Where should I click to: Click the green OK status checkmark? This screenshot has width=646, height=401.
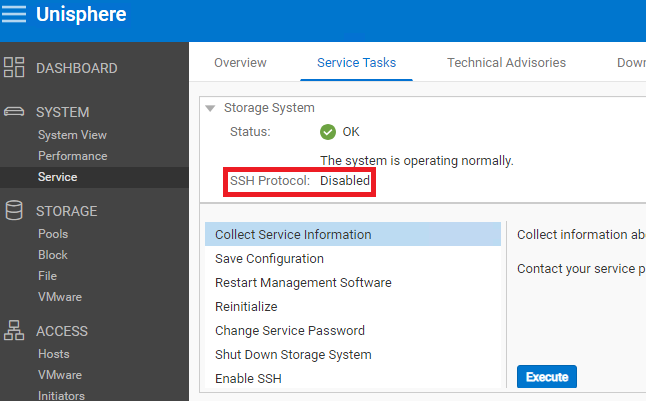[x=327, y=131]
